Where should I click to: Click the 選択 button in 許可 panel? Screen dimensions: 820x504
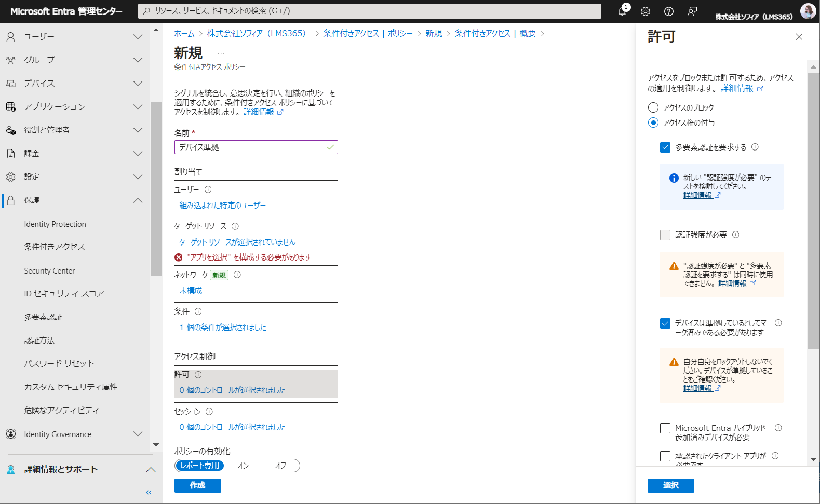[x=671, y=485]
